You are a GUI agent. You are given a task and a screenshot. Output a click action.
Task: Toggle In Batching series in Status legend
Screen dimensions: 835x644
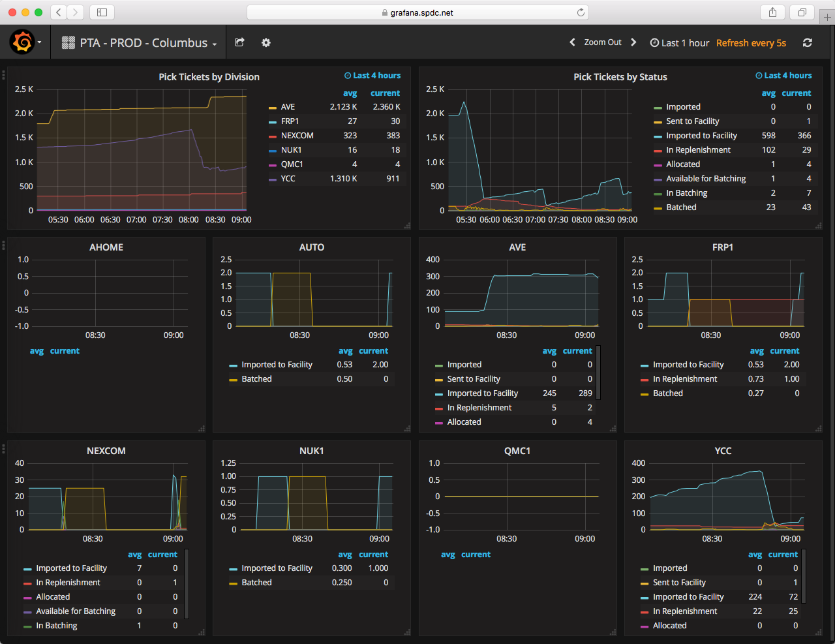(x=686, y=193)
